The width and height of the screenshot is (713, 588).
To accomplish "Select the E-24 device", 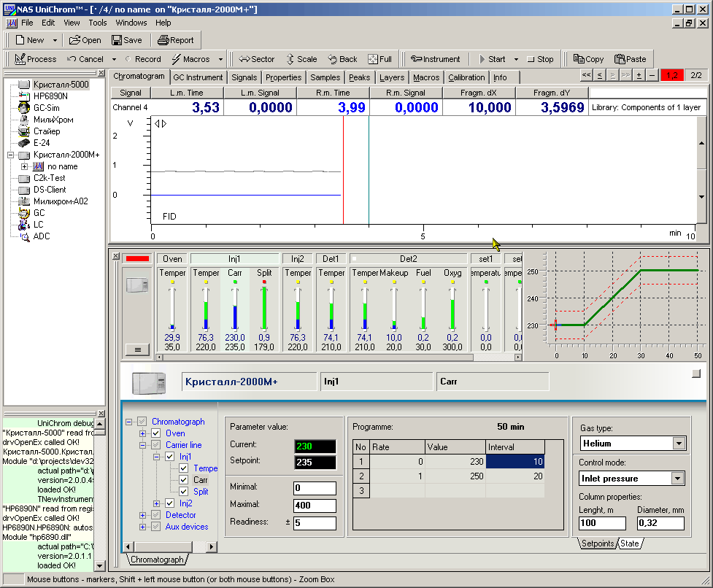I will coord(42,143).
